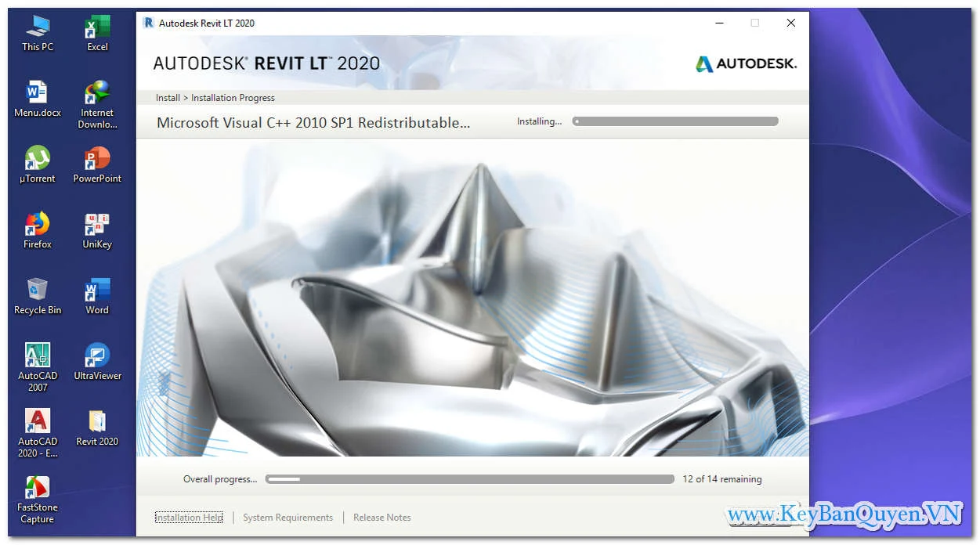
Task: Click the Microsoft Visual C++ 2010 SP1 text
Action: point(313,122)
